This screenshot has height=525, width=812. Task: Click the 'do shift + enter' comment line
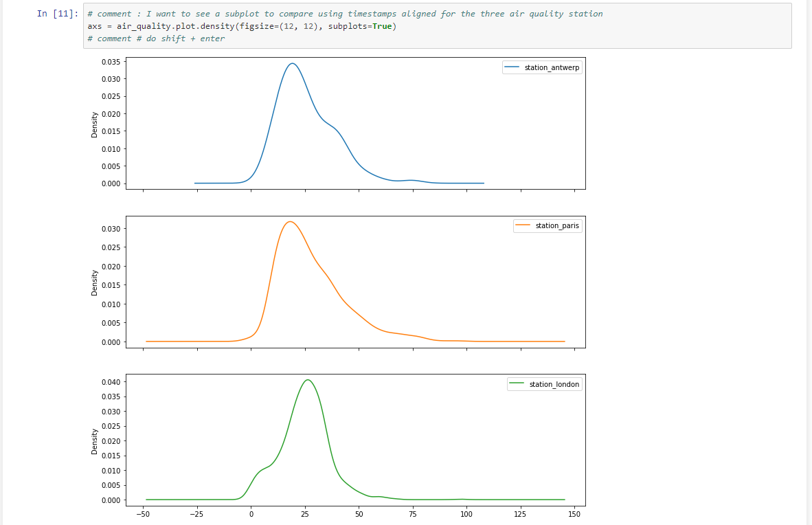(x=156, y=38)
